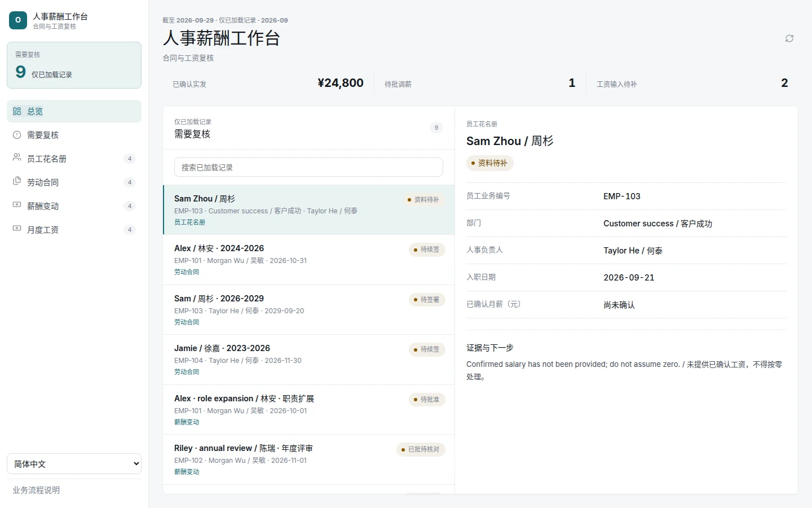
Task: Select the Alex / 林安 · 2024-2026 contract record
Action: tap(308, 260)
